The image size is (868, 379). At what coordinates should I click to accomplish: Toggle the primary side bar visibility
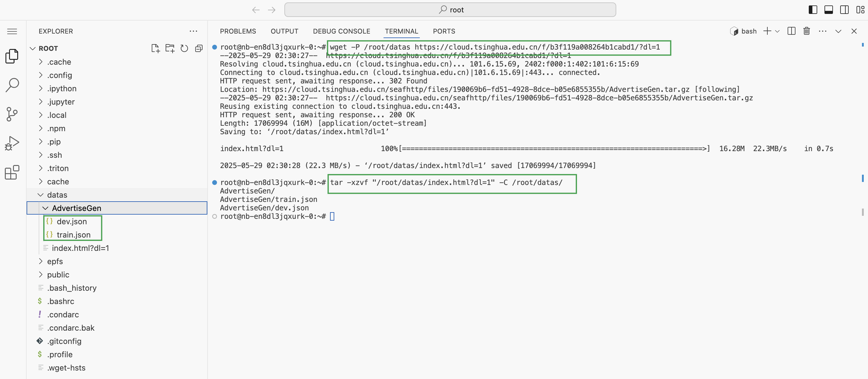point(813,10)
